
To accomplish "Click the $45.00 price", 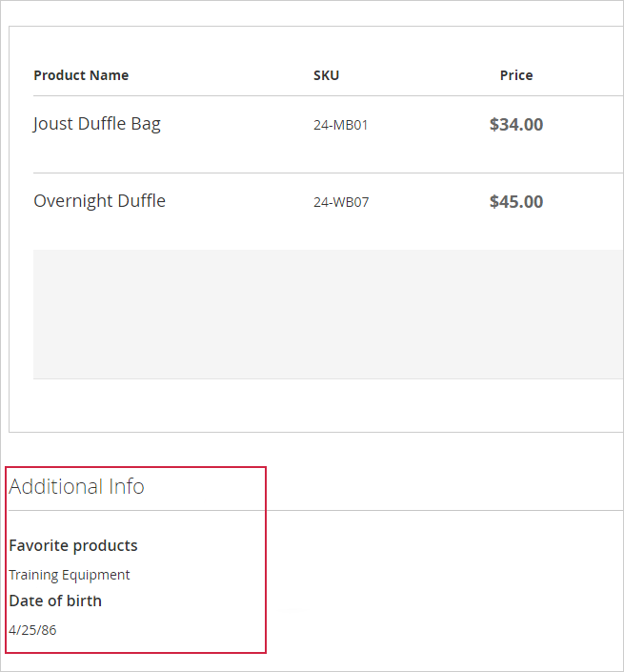I will [515, 202].
